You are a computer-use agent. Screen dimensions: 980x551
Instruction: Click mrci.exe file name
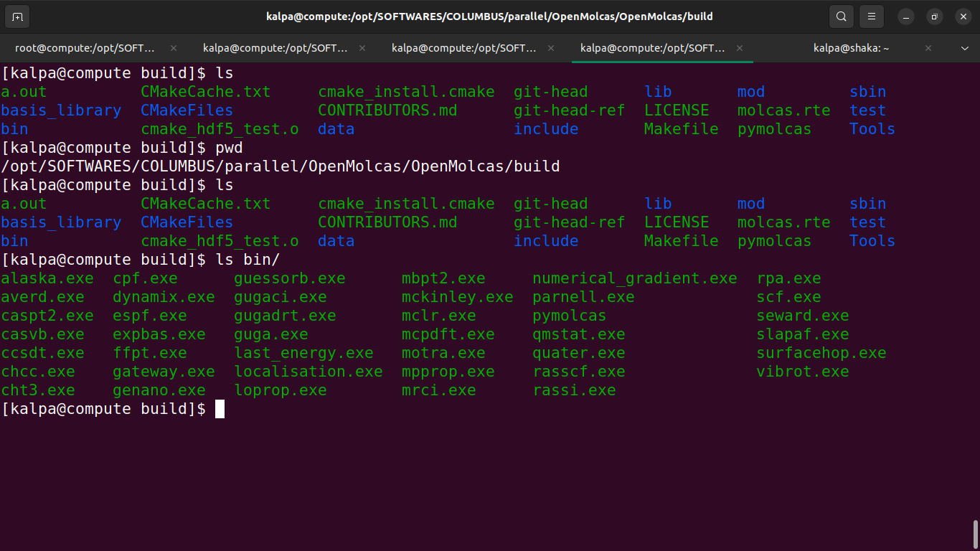pyautogui.click(x=439, y=390)
